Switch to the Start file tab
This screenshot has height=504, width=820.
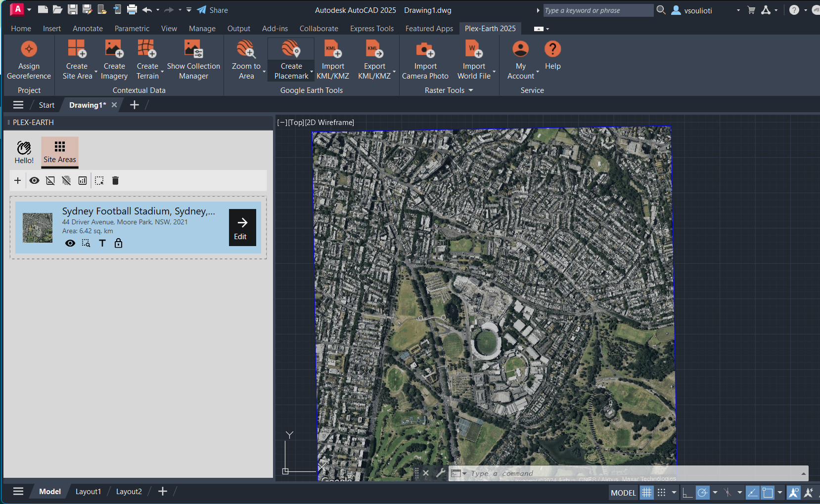tap(46, 105)
